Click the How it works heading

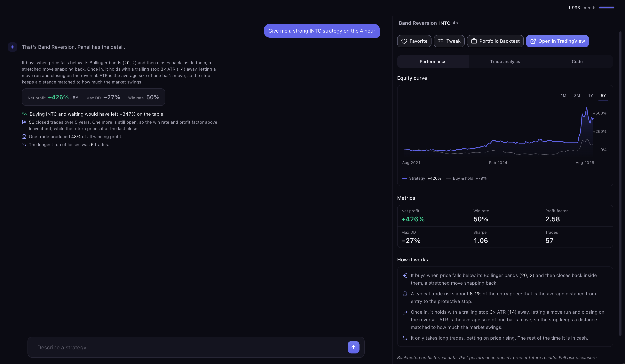tap(412, 260)
